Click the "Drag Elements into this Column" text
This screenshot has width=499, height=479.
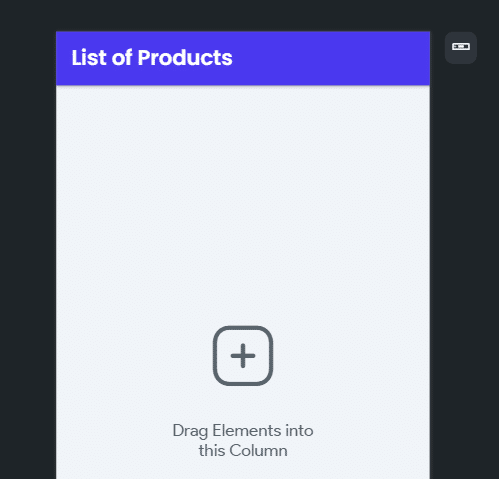tap(243, 440)
